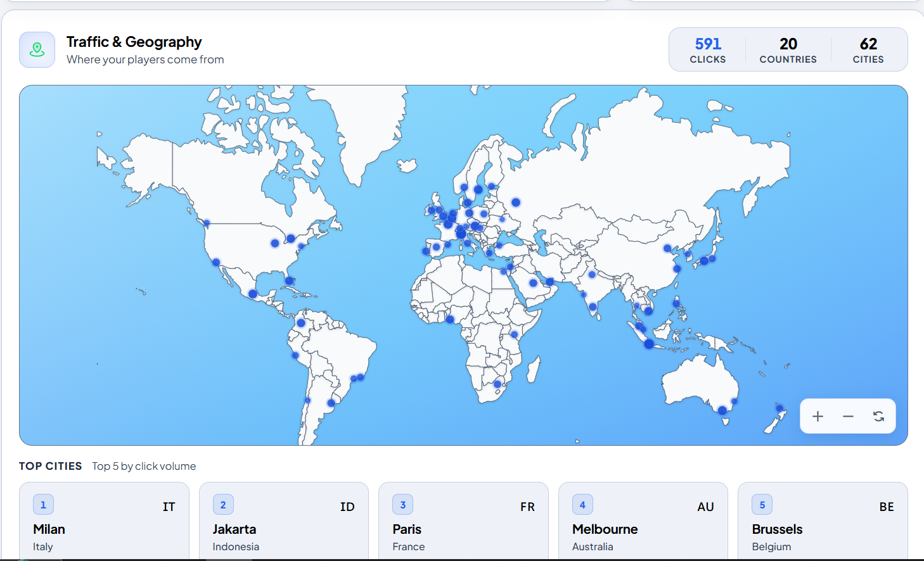Select the 62 Cities stat
924x561 pixels.
pyautogui.click(x=868, y=50)
